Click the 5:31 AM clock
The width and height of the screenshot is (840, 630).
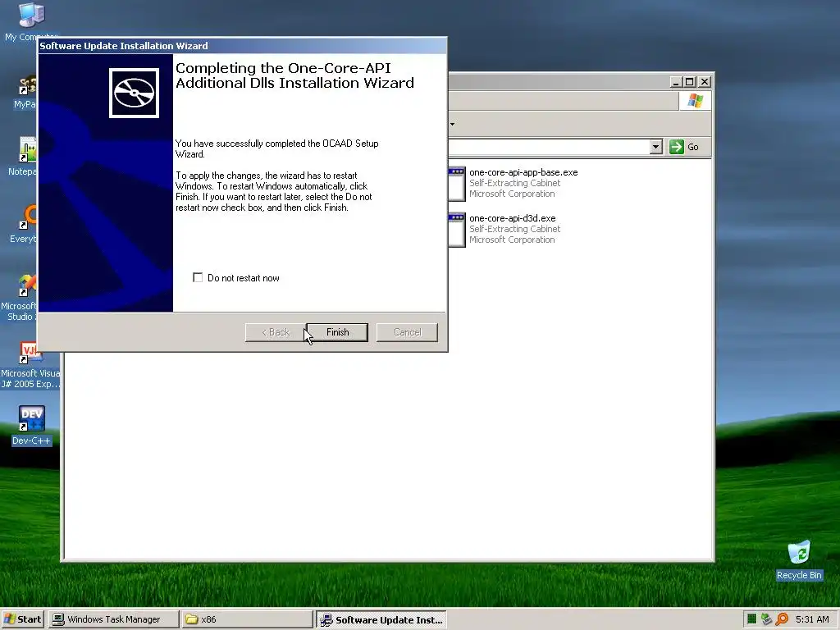click(812, 619)
